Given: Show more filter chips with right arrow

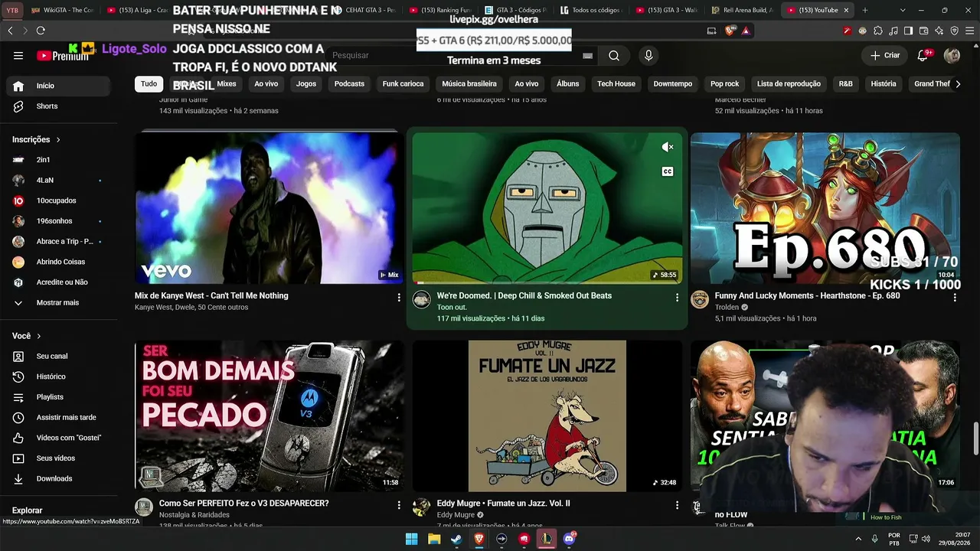Looking at the screenshot, I should pos(958,84).
